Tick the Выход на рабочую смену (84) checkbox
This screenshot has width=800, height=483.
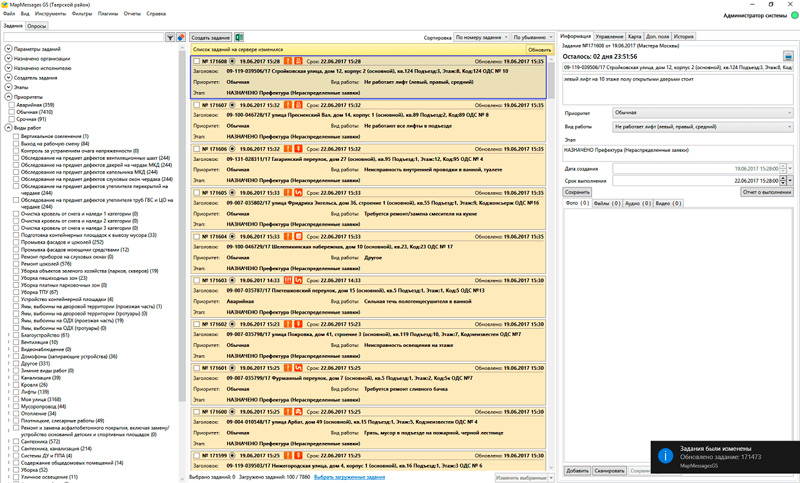coord(16,144)
